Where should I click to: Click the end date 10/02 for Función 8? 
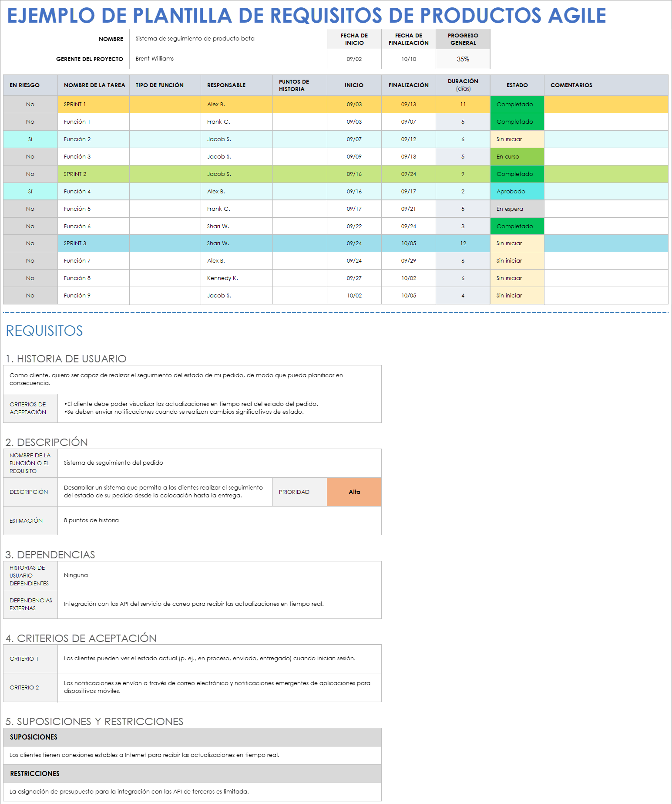coord(409,278)
